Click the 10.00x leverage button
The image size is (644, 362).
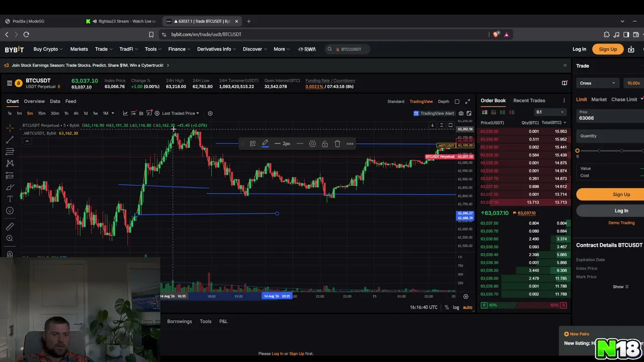[x=633, y=83]
